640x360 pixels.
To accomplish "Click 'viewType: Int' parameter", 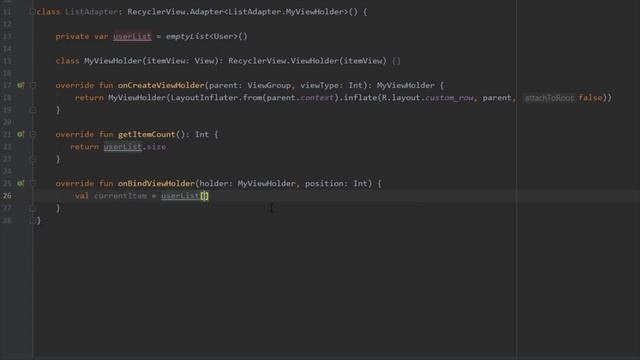I will [x=331, y=85].
